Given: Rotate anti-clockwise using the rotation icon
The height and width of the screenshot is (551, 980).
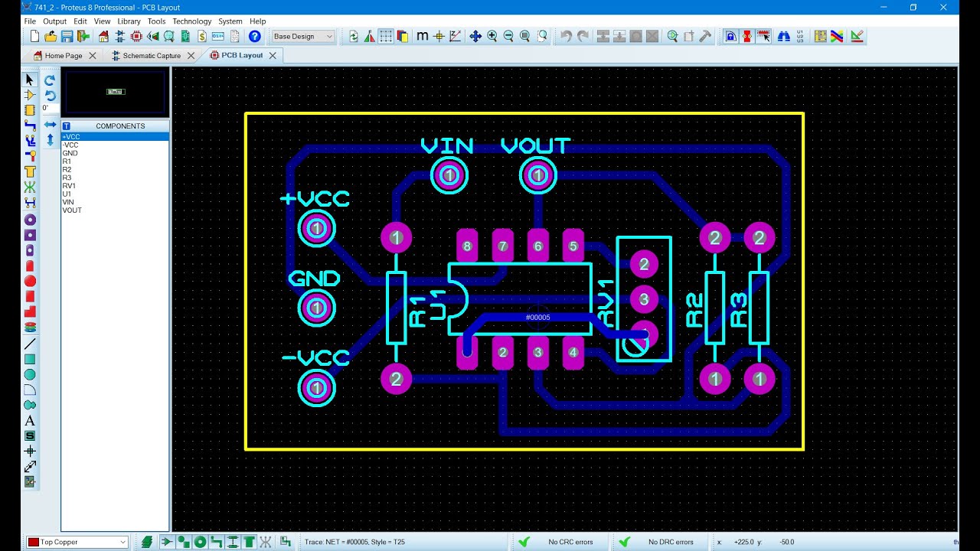Looking at the screenshot, I should tap(50, 95).
